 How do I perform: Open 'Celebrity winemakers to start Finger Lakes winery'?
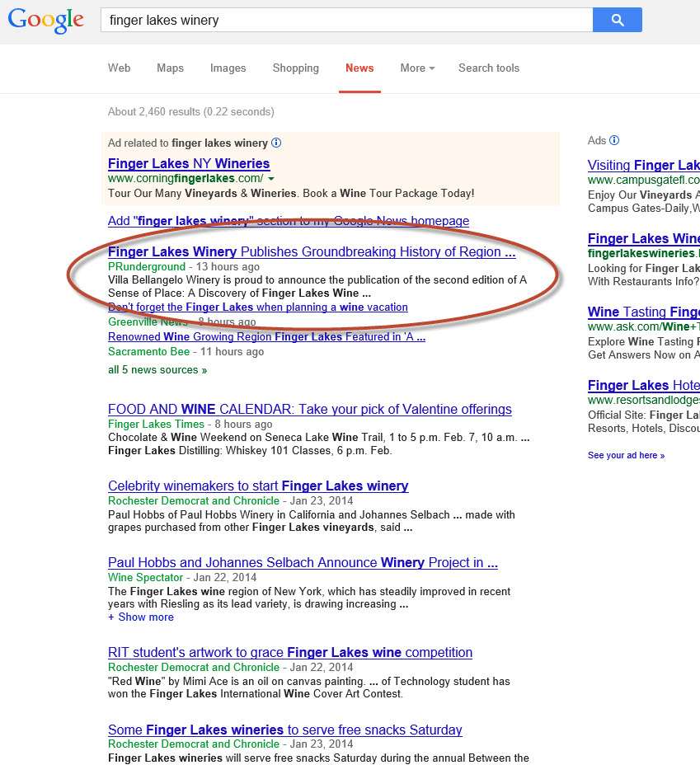(258, 486)
